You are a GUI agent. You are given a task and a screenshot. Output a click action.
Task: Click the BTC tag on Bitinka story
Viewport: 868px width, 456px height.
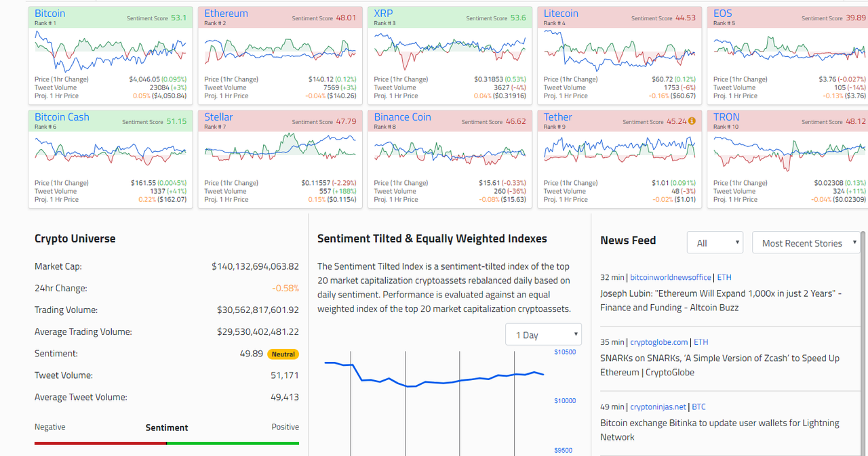[698, 407]
